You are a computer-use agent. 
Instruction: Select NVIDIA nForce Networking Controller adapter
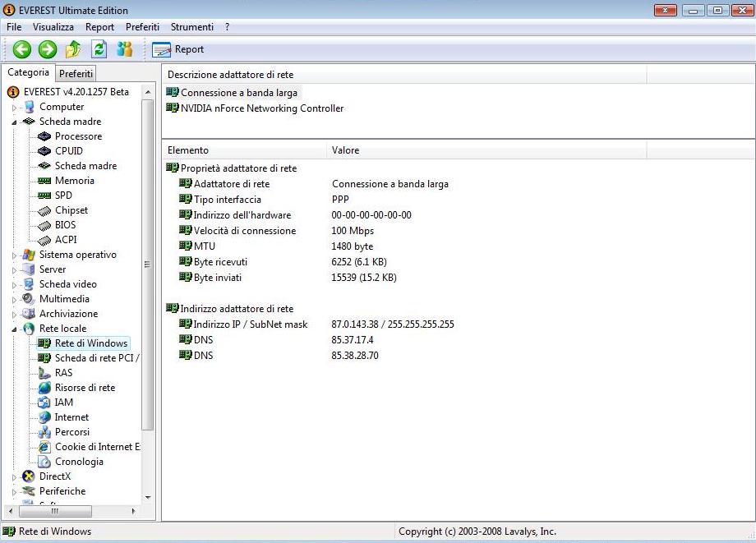[x=261, y=108]
